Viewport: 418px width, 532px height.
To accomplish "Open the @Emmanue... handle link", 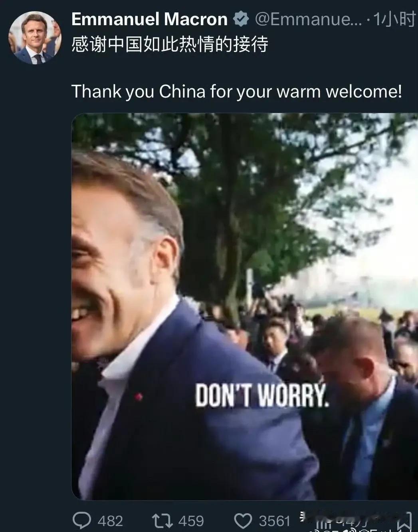I will pyautogui.click(x=308, y=20).
